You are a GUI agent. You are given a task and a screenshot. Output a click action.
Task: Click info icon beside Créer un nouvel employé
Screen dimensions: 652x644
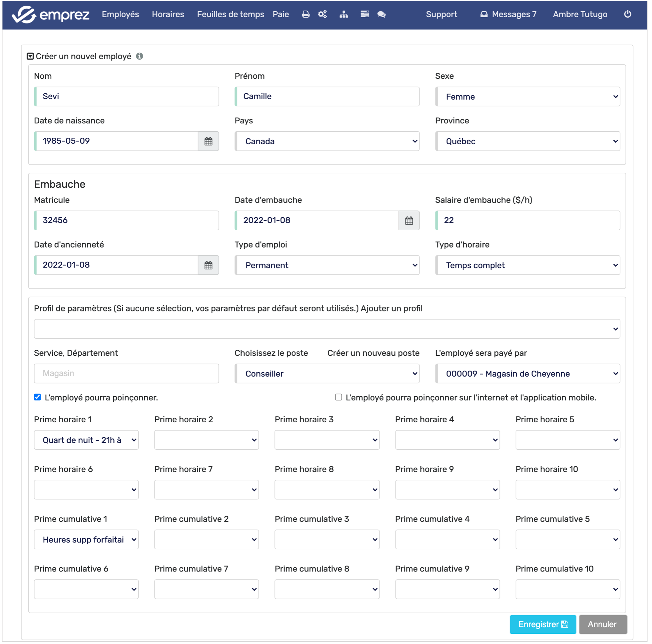(x=139, y=56)
